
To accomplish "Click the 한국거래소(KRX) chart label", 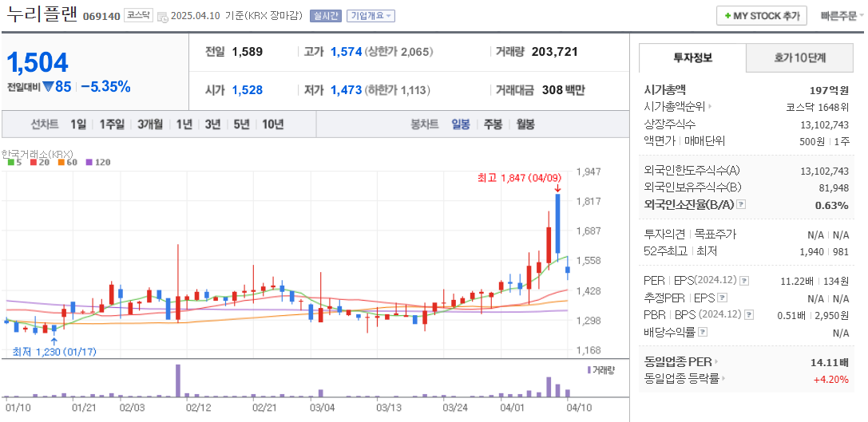I will coord(38,153).
